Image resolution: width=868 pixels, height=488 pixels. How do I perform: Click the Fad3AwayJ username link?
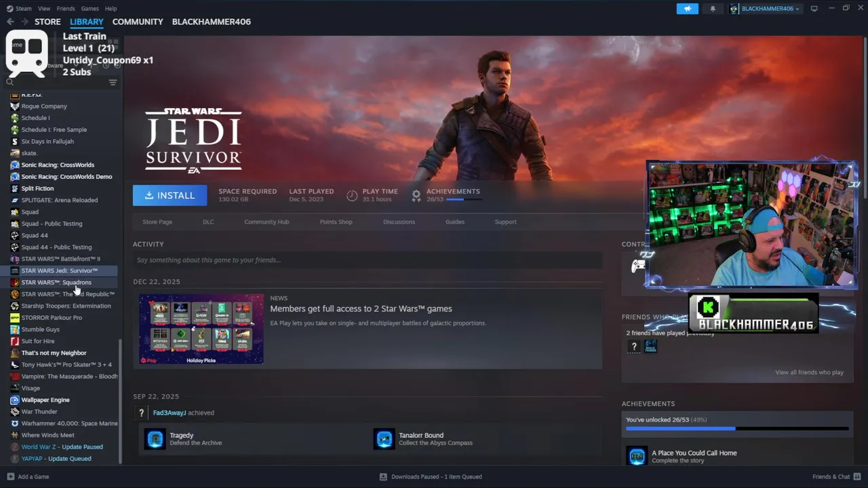point(170,413)
